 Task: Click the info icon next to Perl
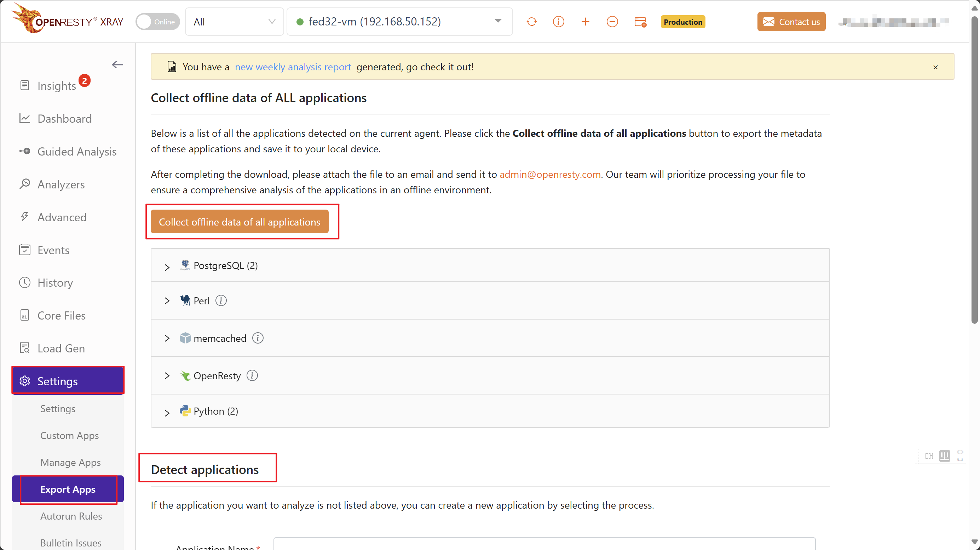point(221,301)
